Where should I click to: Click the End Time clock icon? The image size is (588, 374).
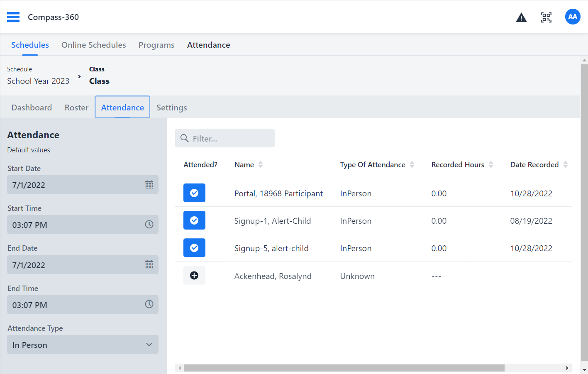coord(149,304)
